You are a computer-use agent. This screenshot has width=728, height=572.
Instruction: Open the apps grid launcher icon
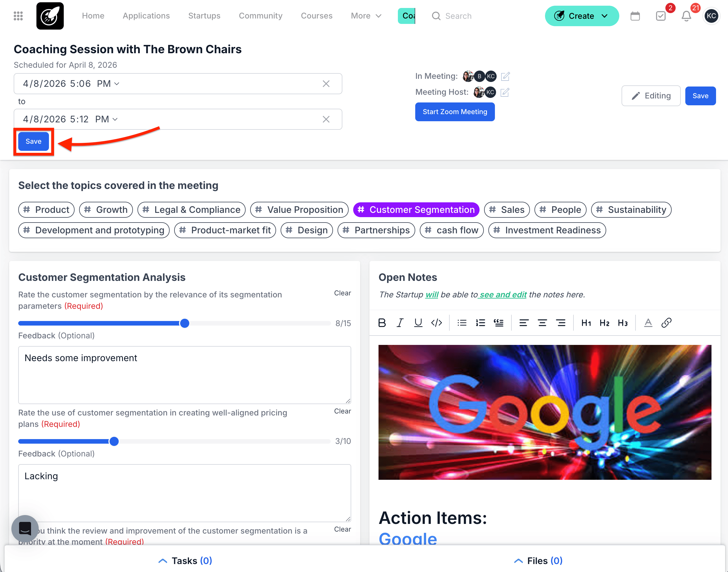point(18,16)
